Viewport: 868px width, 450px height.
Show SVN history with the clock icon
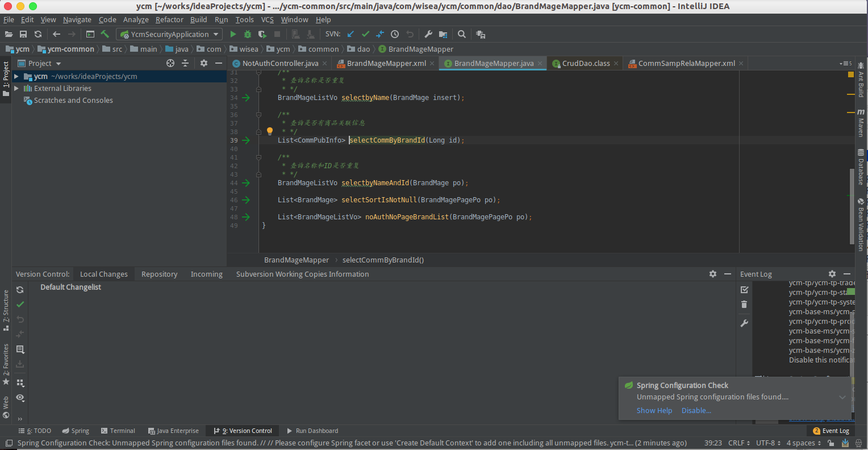(x=394, y=34)
